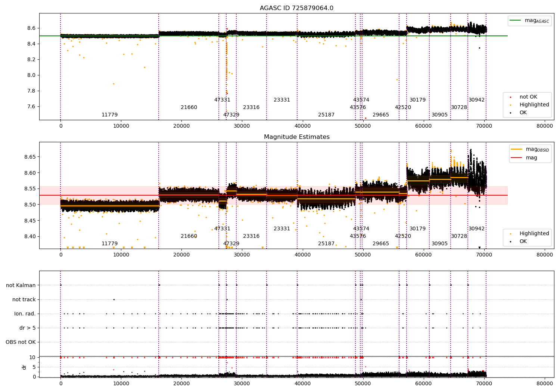The height and width of the screenshot is (392, 560).
Task: Click the 7.8 y-axis tick in top plot
Action: point(31,91)
